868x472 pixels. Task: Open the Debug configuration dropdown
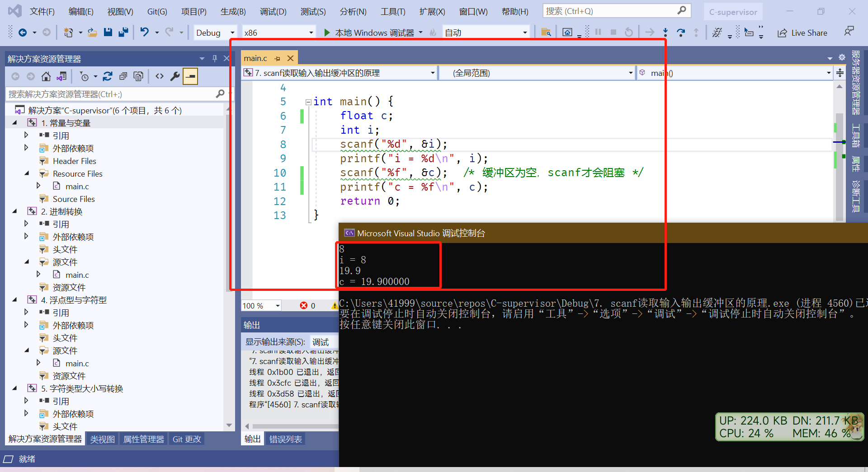pyautogui.click(x=232, y=33)
